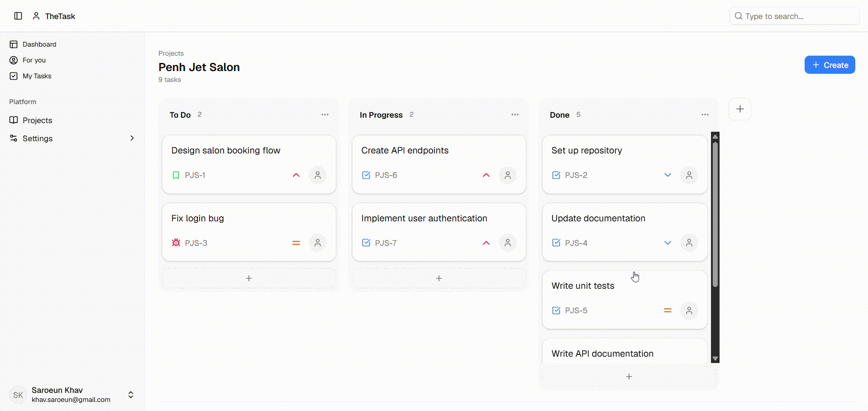Add a new board column with plus button
Screen dimensions: 868x411
tap(740, 109)
